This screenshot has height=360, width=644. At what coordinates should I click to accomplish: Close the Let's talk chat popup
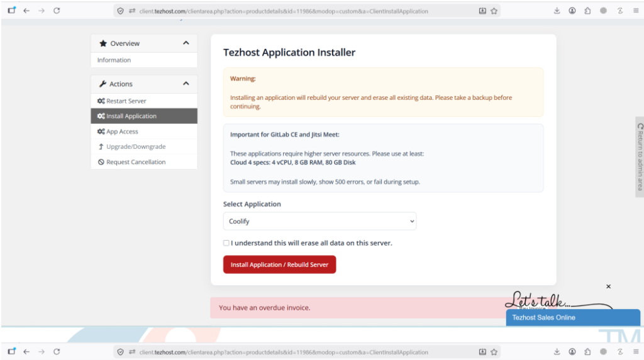608,286
